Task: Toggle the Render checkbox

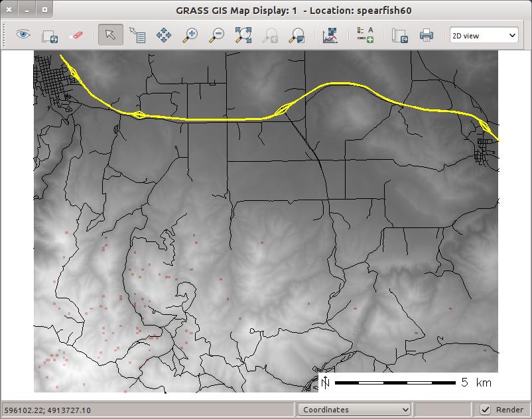Action: tap(486, 410)
